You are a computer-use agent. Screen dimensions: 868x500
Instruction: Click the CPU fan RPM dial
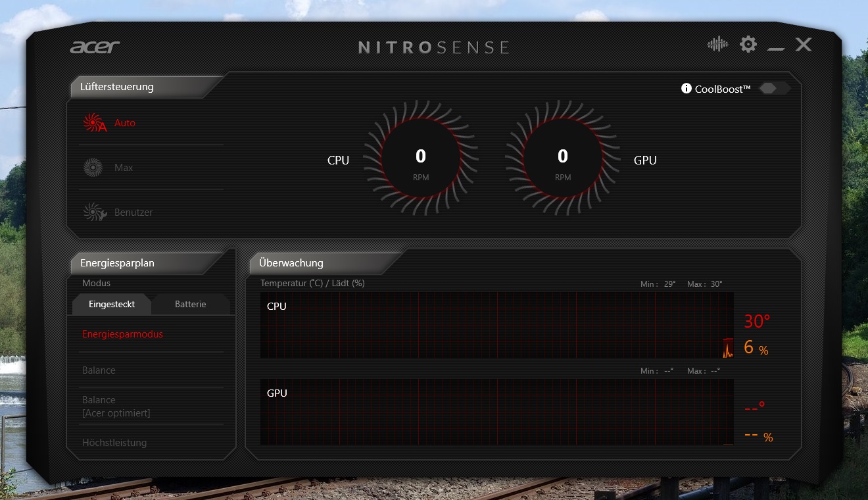[x=420, y=158]
